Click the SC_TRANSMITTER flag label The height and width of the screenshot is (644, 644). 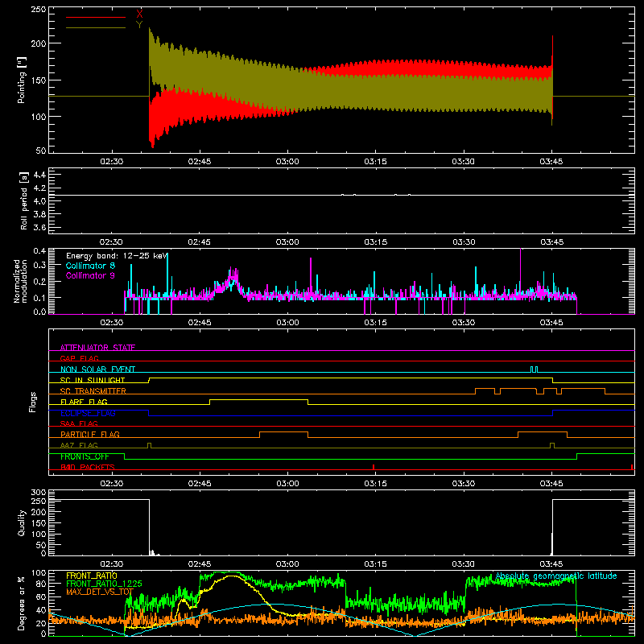93,390
